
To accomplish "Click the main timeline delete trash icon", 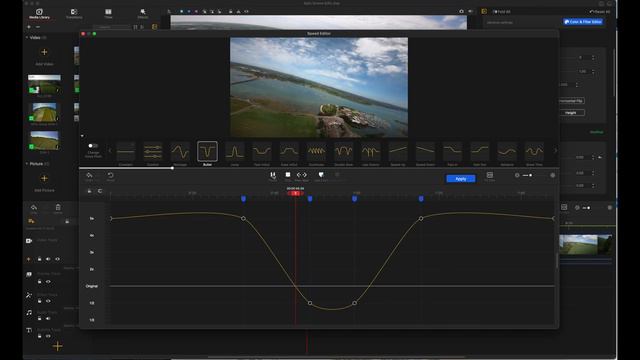I will pyautogui.click(x=58, y=208).
